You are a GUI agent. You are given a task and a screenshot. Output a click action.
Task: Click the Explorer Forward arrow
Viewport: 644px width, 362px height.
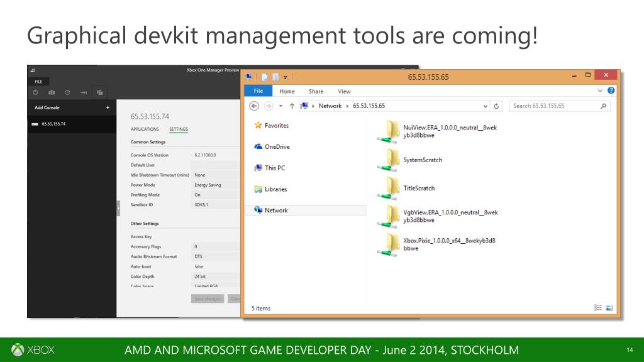pyautogui.click(x=268, y=106)
